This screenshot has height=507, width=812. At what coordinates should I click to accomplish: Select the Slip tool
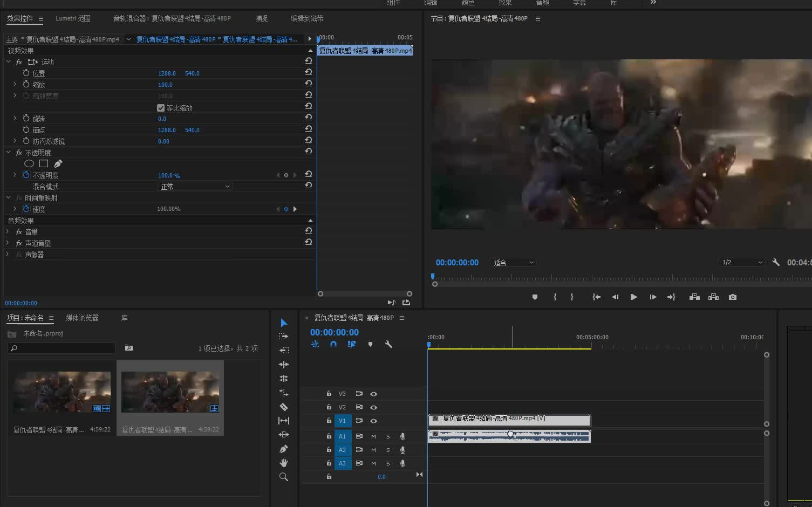[284, 421]
